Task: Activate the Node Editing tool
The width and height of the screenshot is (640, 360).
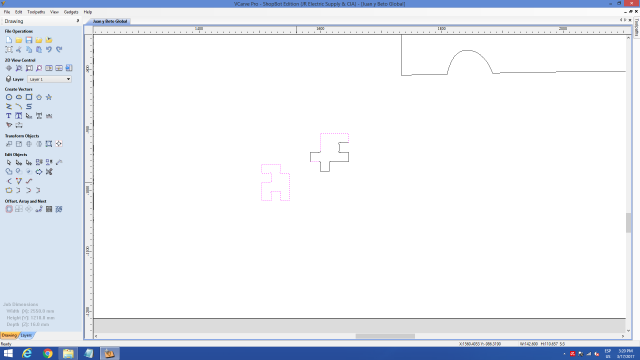Action: click(19, 162)
